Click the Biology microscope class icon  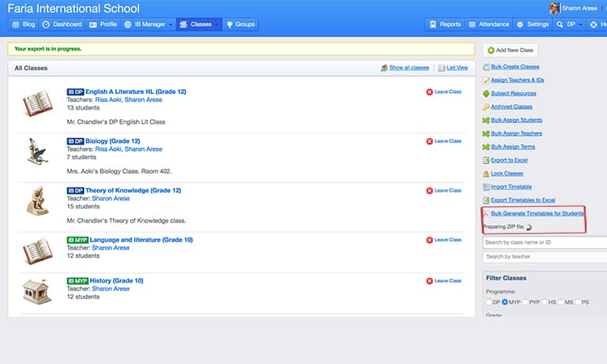click(38, 152)
